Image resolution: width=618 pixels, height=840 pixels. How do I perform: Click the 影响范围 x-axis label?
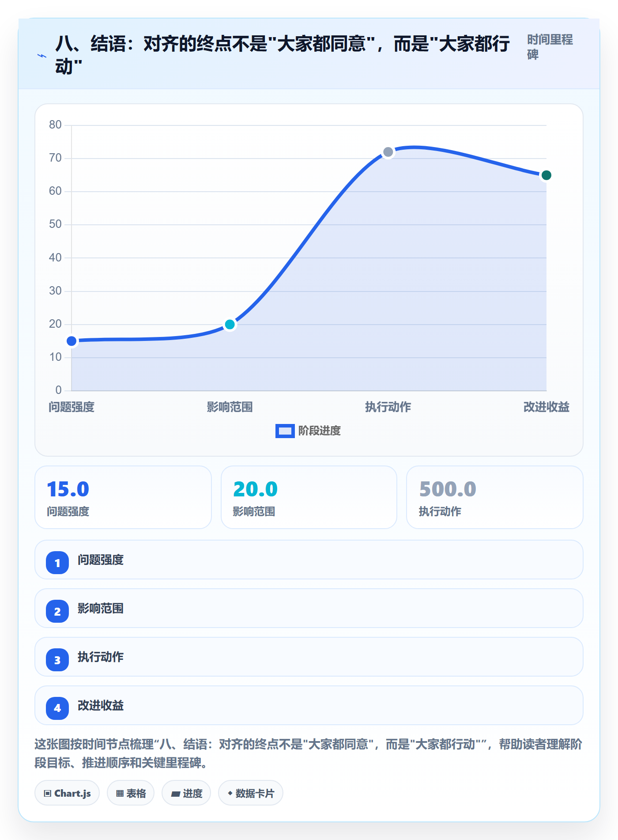(230, 407)
